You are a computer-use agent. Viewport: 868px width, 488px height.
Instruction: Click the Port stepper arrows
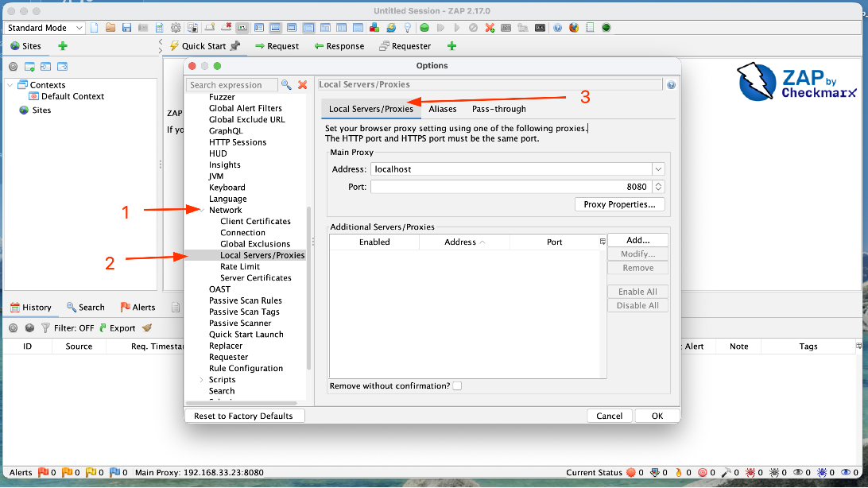[x=658, y=187]
